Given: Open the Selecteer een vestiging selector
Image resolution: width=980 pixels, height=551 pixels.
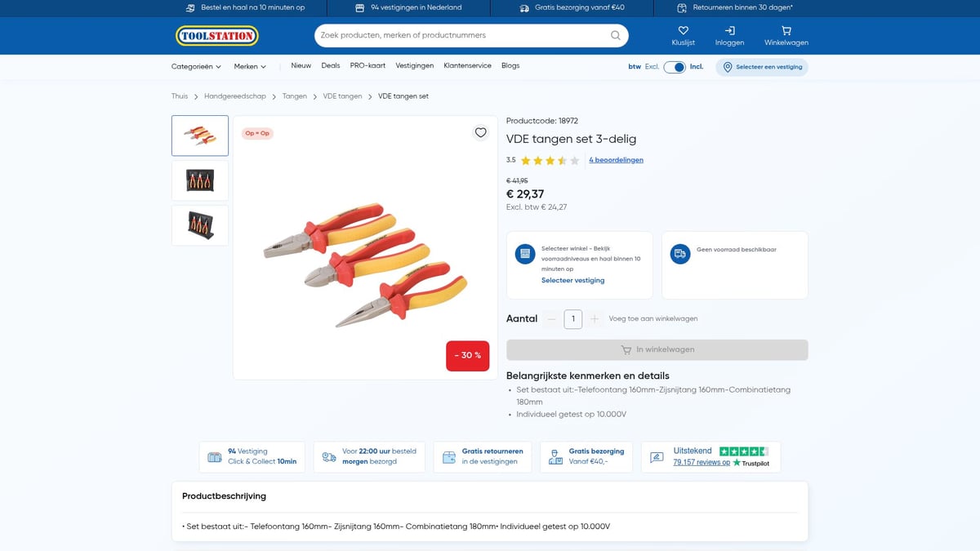Looking at the screenshot, I should (762, 67).
